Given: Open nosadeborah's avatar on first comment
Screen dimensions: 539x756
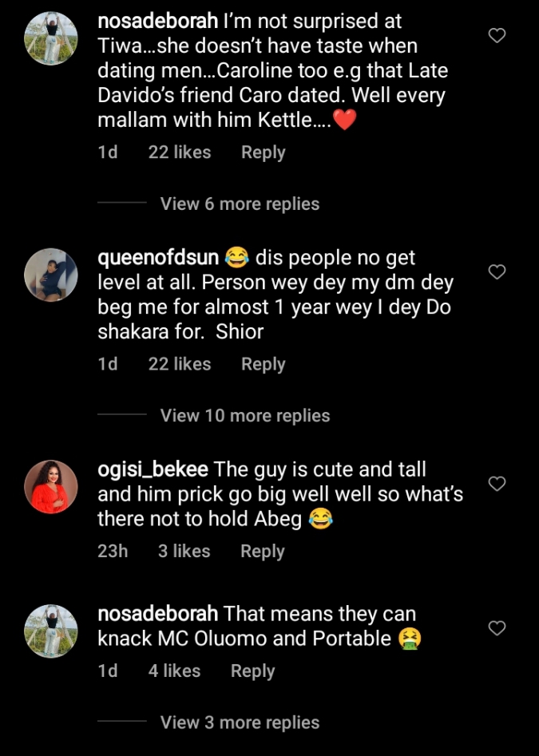Looking at the screenshot, I should click(51, 38).
